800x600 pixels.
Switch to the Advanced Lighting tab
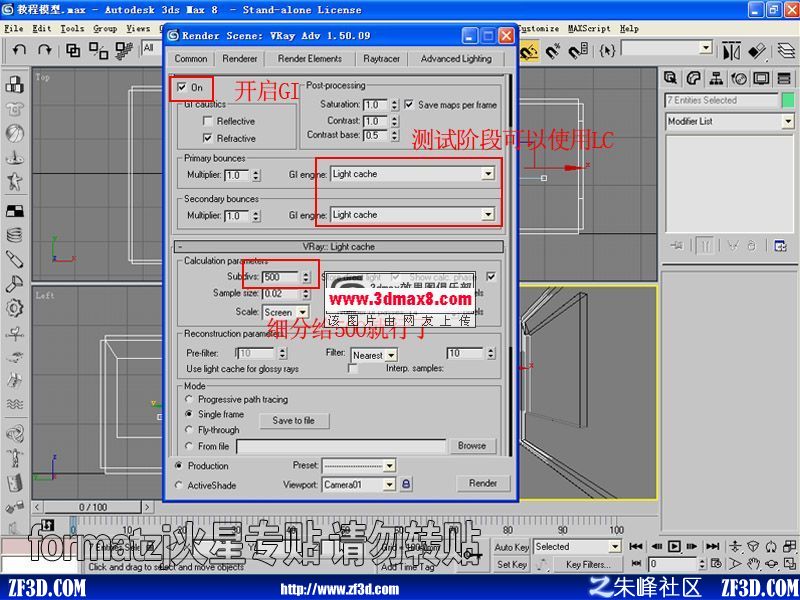tap(456, 59)
